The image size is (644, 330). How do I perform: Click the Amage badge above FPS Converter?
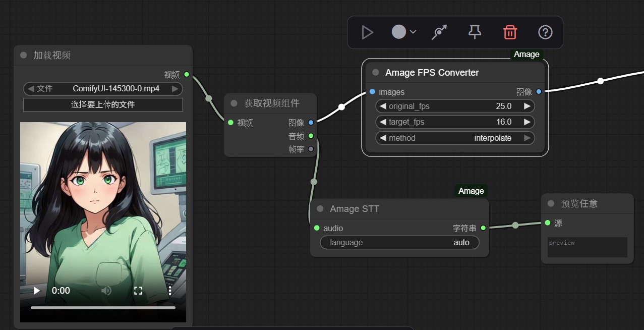[526, 54]
